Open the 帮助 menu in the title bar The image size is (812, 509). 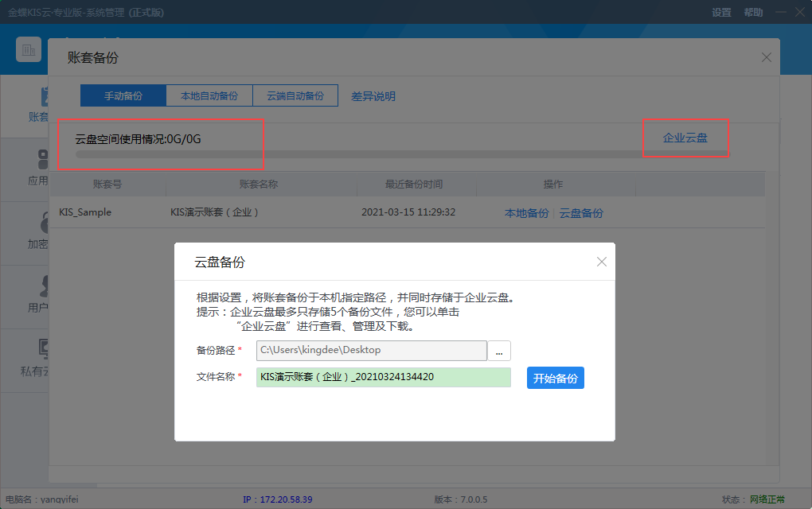pyautogui.click(x=753, y=13)
